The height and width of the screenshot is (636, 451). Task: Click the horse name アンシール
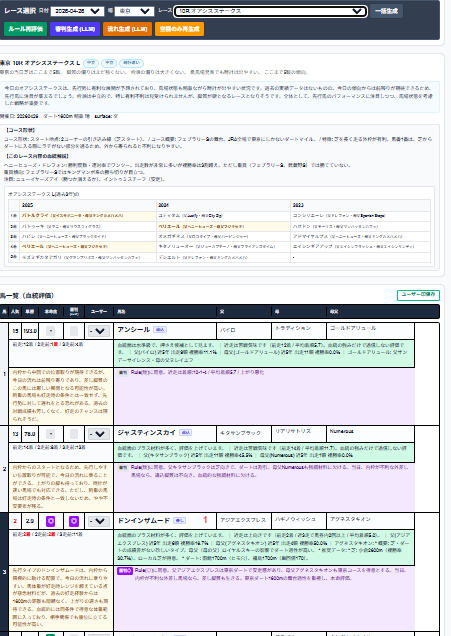coord(134,330)
